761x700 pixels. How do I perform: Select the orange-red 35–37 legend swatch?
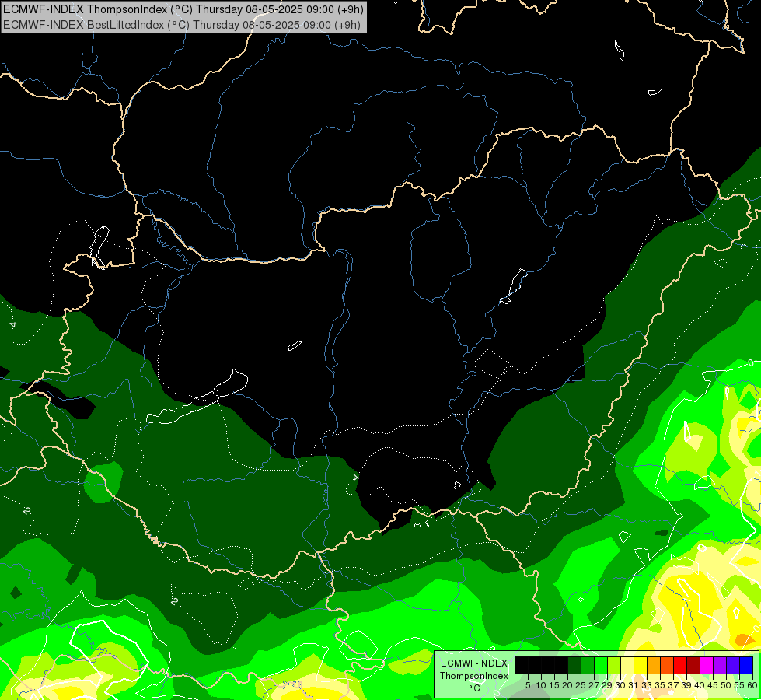(667, 665)
